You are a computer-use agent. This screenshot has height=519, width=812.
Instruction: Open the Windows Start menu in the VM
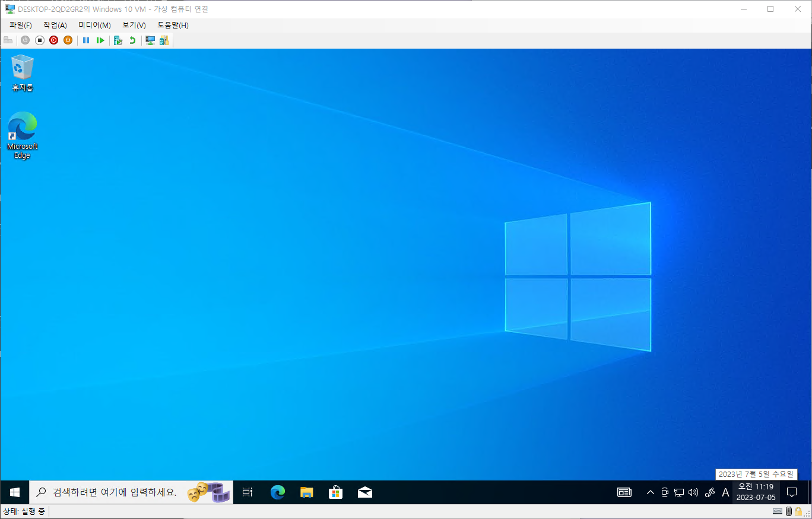click(x=15, y=492)
